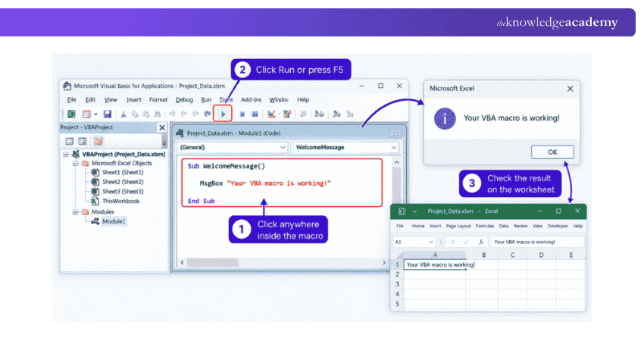Click on the MsgBox code line

(265, 183)
